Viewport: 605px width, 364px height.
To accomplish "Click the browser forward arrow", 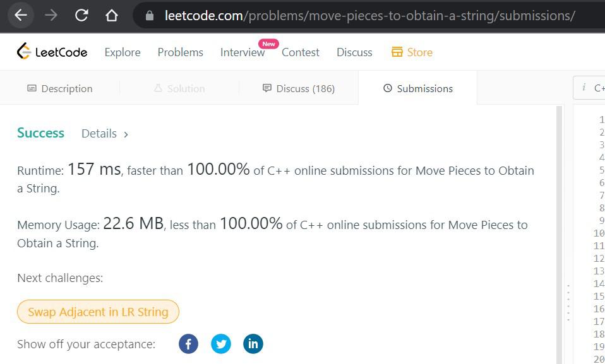I will (51, 15).
